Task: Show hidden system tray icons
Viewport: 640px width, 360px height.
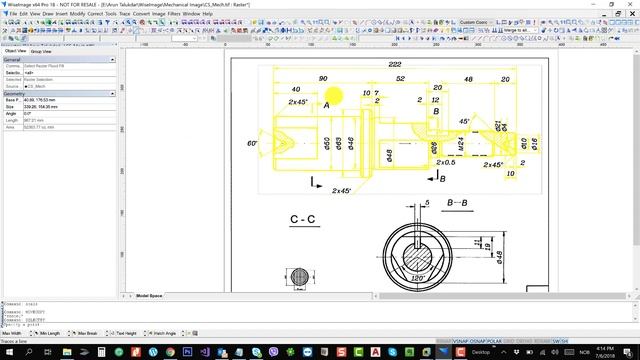Action: tap(504, 352)
